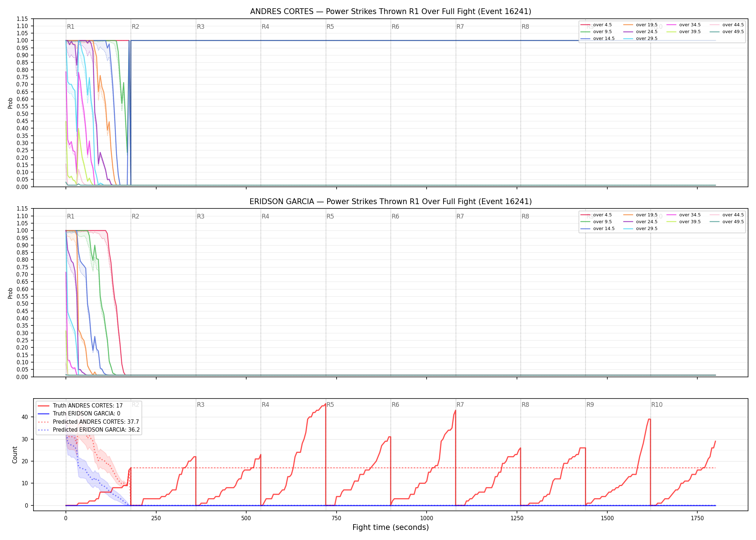Click the 'Fight time (seconds)' axis label
The image size is (756, 540).
click(391, 527)
